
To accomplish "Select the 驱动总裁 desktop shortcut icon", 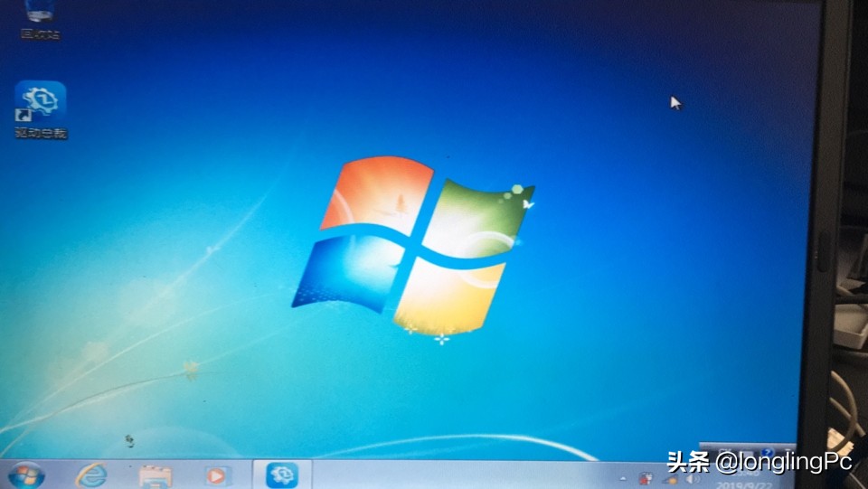I will [x=41, y=109].
